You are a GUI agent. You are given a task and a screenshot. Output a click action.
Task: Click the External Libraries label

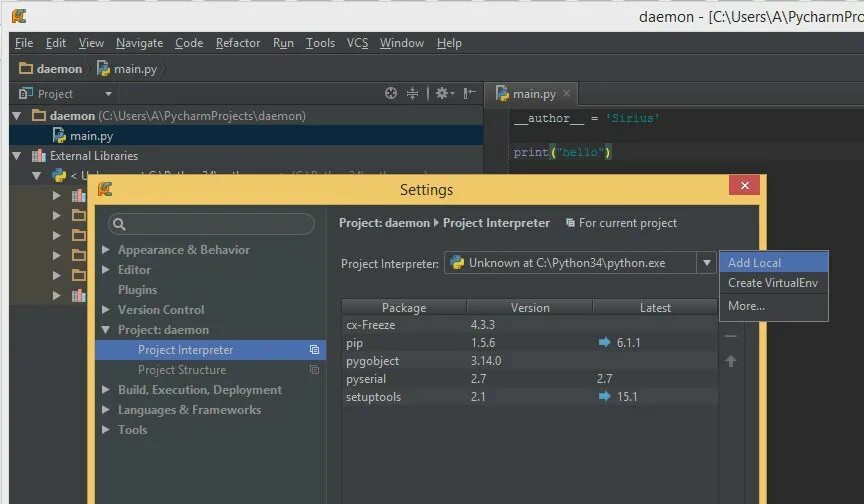[94, 156]
